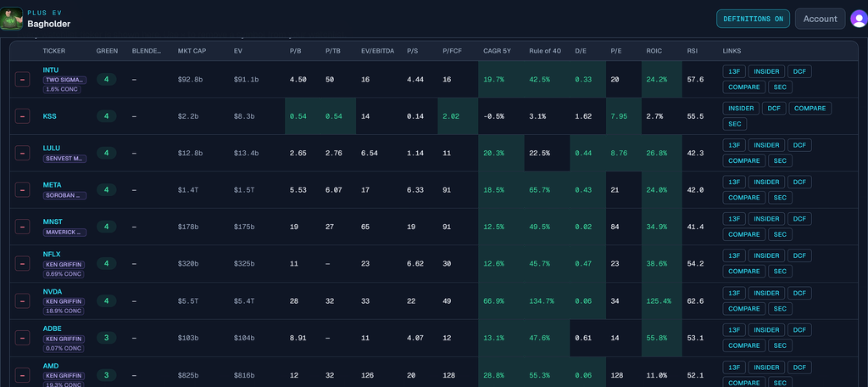Open the LULU ticker link
The image size is (868, 387).
coord(52,148)
